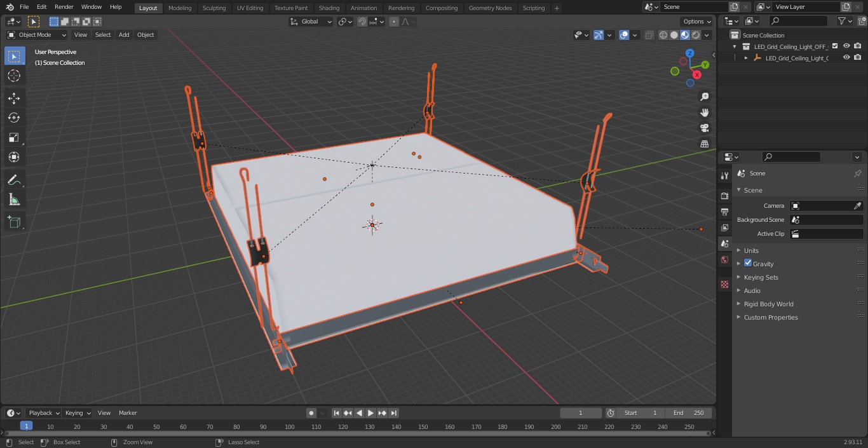Activate the Select Box tool
This screenshot has width=868, height=448.
click(x=14, y=56)
